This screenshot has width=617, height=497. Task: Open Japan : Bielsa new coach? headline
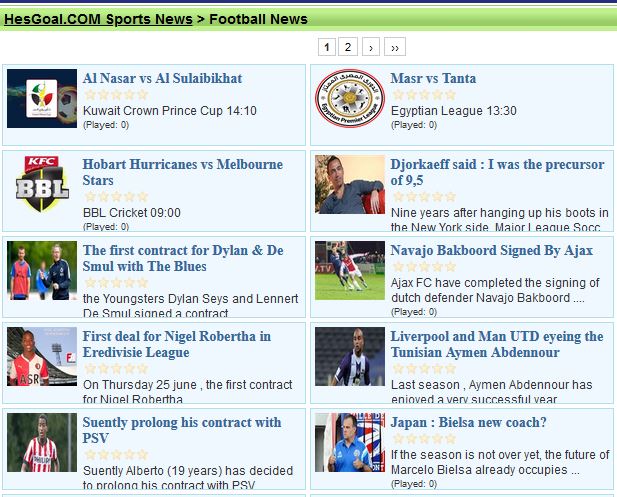point(468,422)
